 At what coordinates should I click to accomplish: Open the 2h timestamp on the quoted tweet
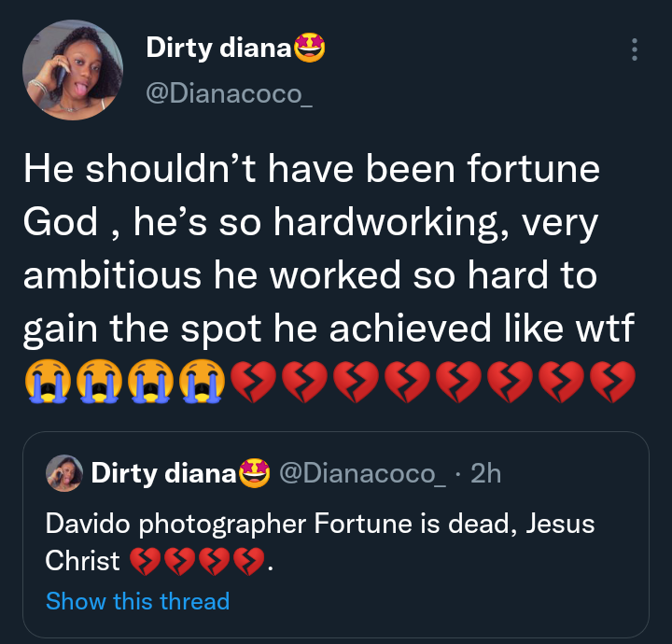(x=485, y=474)
